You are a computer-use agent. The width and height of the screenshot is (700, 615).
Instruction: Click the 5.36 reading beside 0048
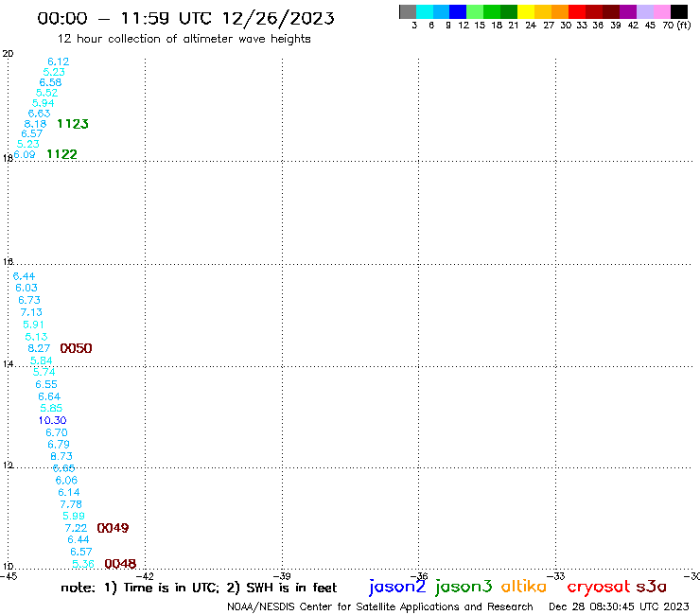click(x=83, y=564)
